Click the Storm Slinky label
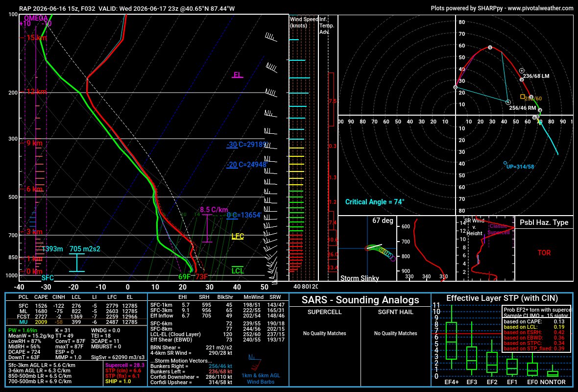Viewport: 578px width, 392px height. pyautogui.click(x=360, y=278)
